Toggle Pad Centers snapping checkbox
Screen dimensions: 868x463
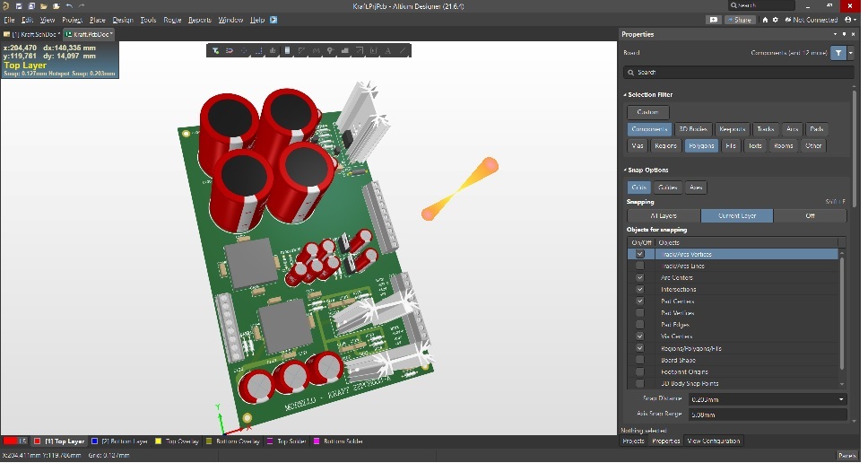pyautogui.click(x=640, y=301)
